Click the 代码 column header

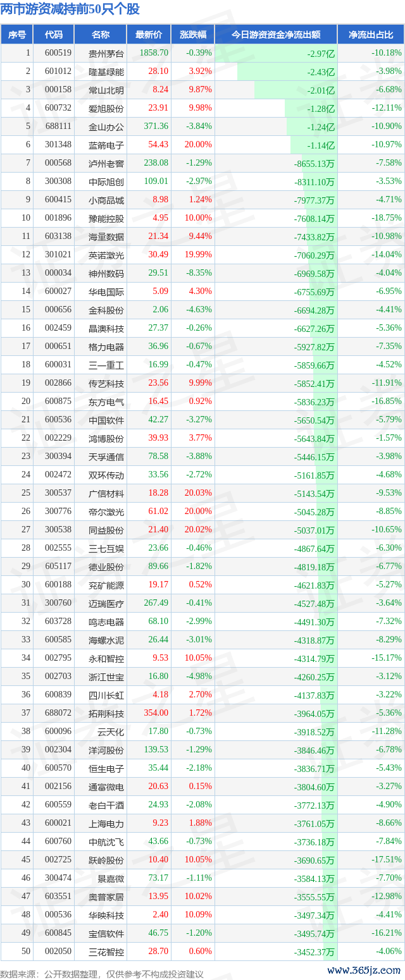pos(54,35)
